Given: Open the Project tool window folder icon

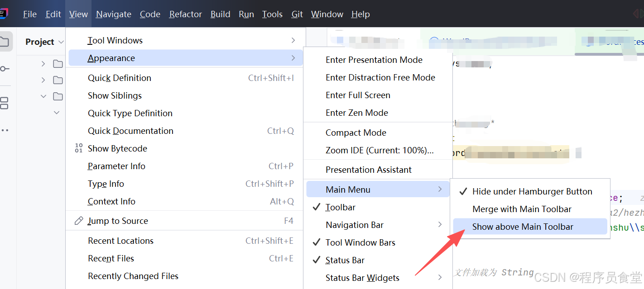Looking at the screenshot, I should click(5, 42).
